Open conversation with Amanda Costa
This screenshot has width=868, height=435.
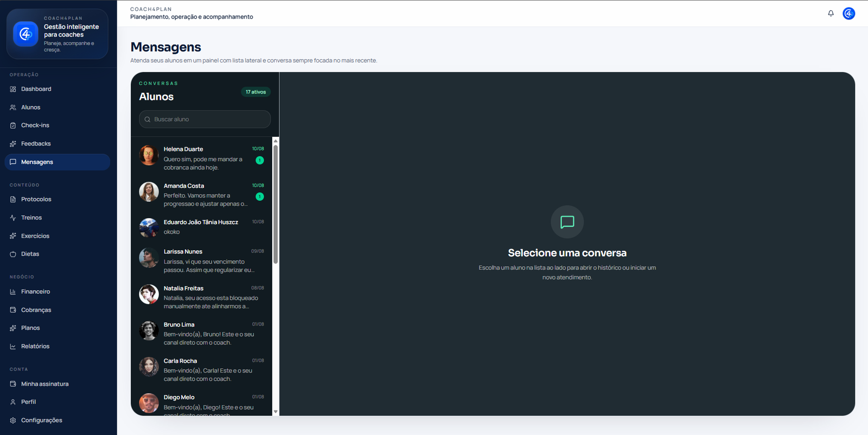[x=202, y=194]
